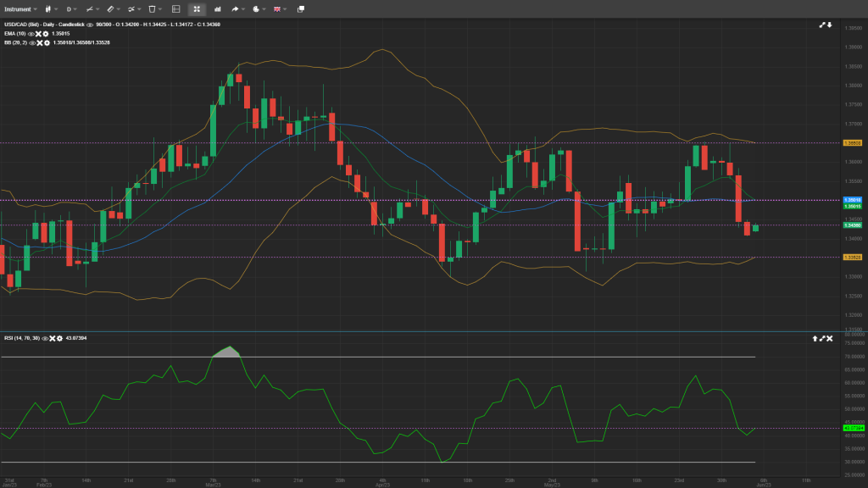Remove the RSI indicator with X
The height and width of the screenshot is (488, 868).
(x=53, y=338)
